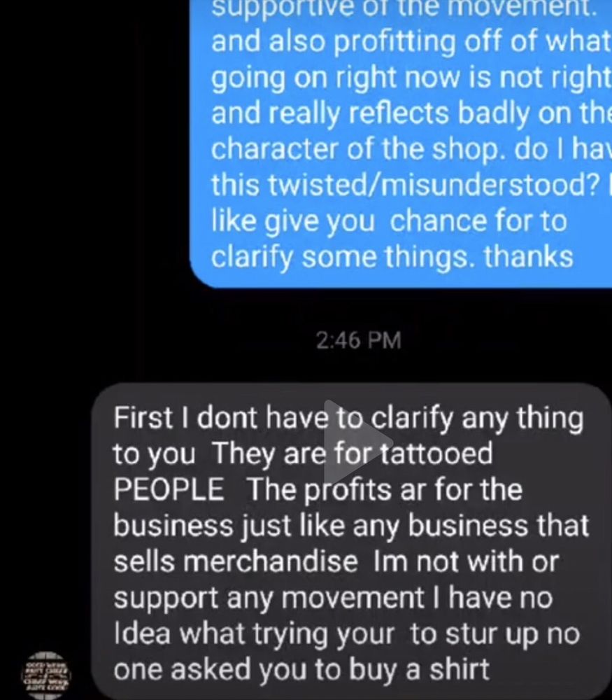Viewport: 612px width, 700px height.
Task: Tap the phrase and also profitting off of what
Action: [x=411, y=42]
